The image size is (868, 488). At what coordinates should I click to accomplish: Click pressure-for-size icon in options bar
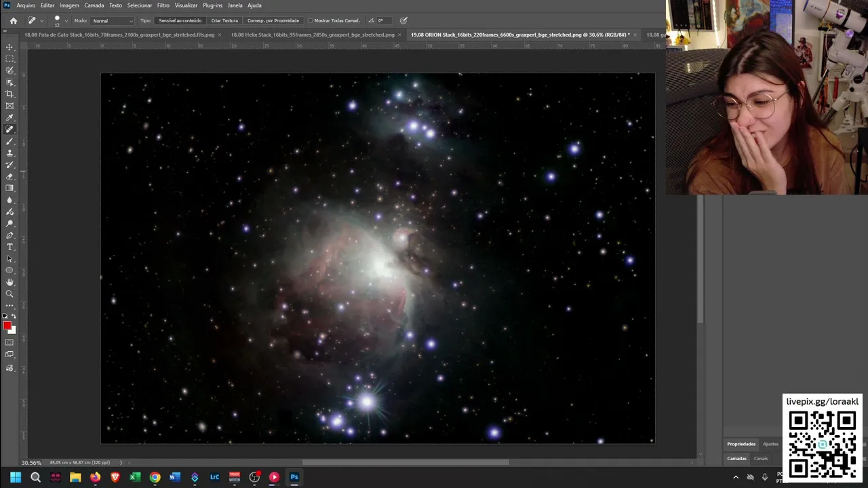(403, 20)
